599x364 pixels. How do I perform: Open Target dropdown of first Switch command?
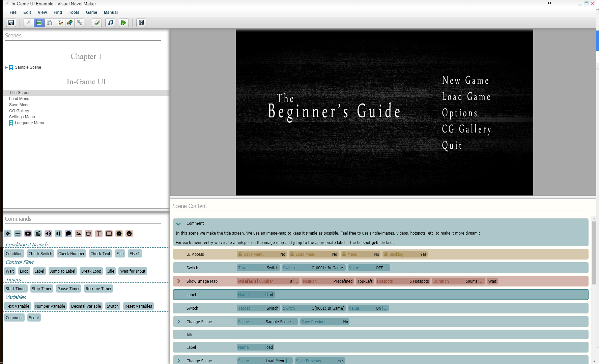(x=258, y=268)
